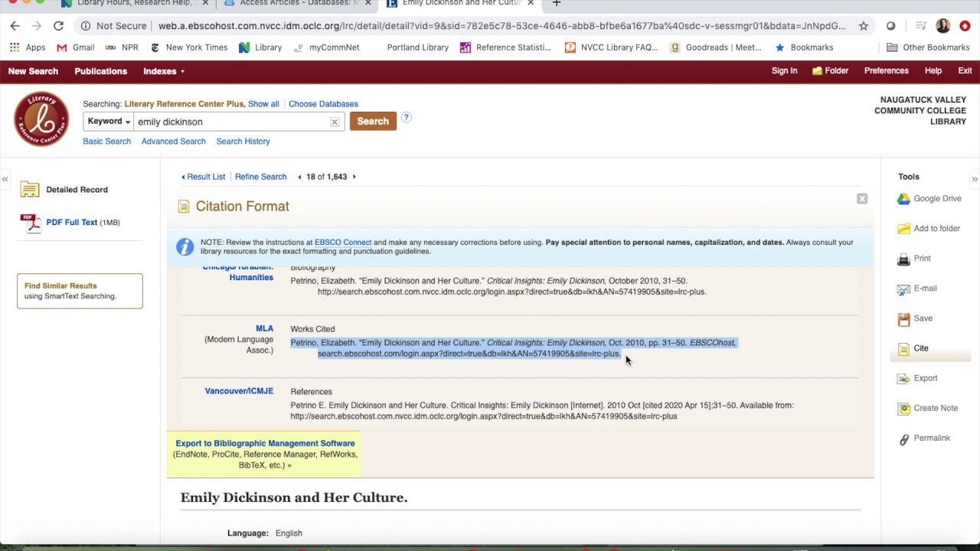Click the MLA citation style link
The height and width of the screenshot is (551, 980).
point(264,329)
